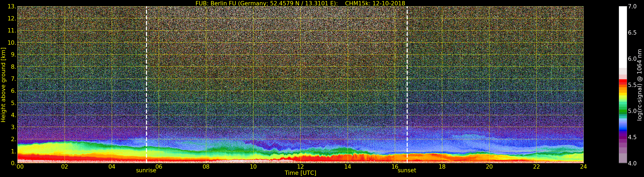Click time axis tick '20'
Image resolution: width=644 pixels, height=177 pixels.
489,167
